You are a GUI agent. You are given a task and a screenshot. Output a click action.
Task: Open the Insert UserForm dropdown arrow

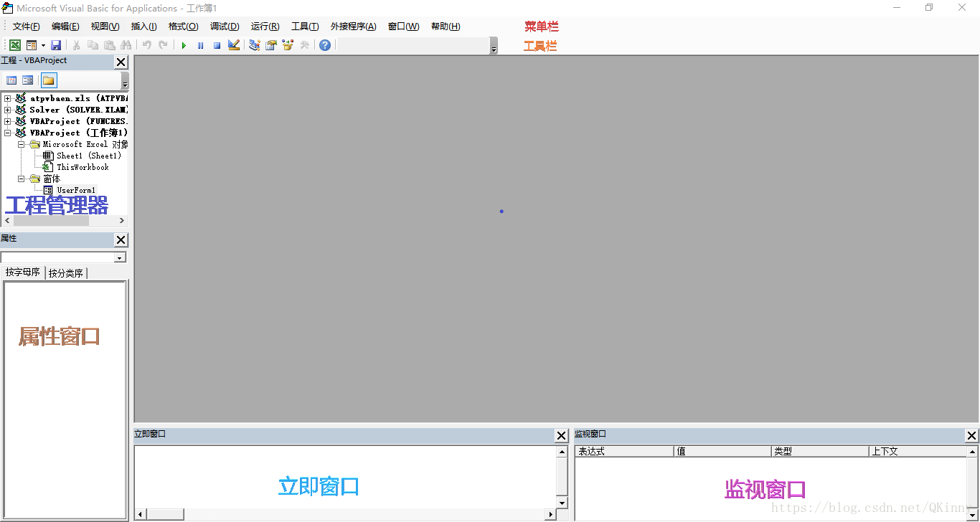(43, 45)
